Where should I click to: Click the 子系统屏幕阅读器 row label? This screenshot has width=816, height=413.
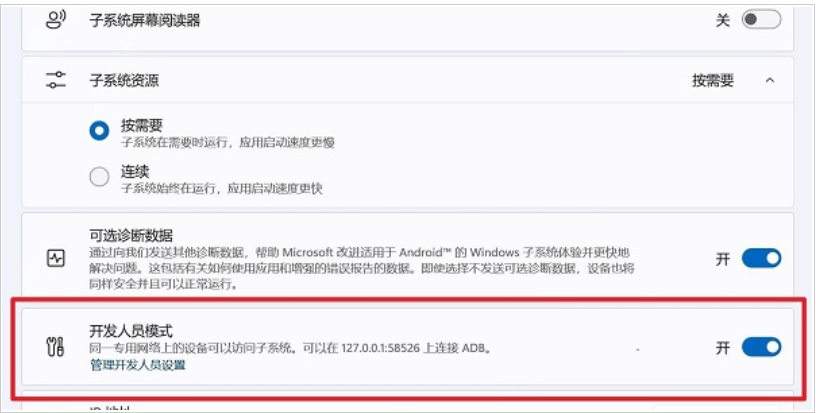point(145,20)
